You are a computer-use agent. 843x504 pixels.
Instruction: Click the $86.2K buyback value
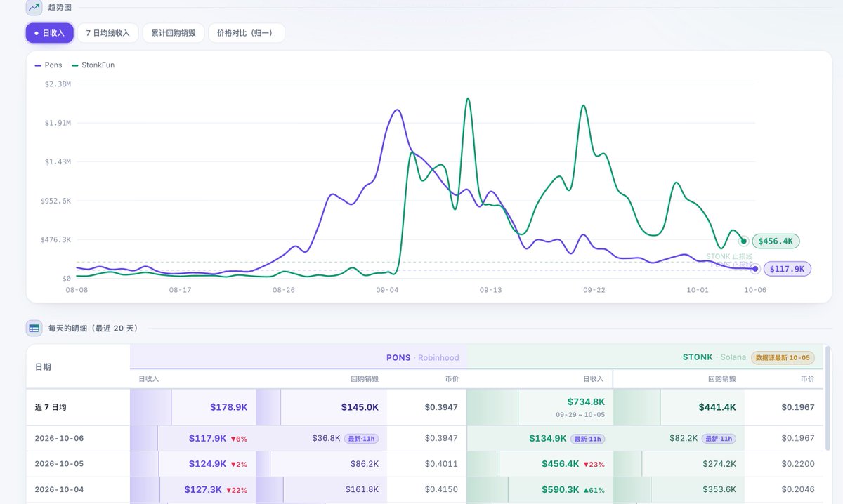pos(365,464)
